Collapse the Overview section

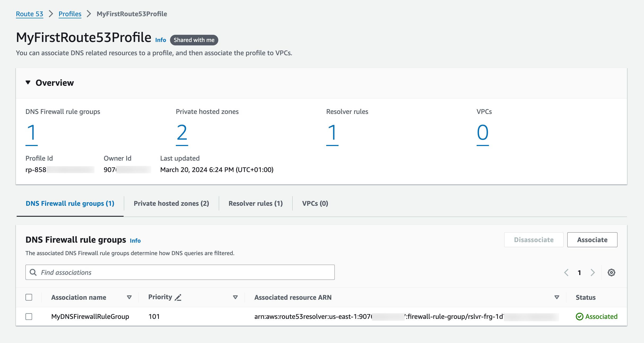tap(28, 83)
